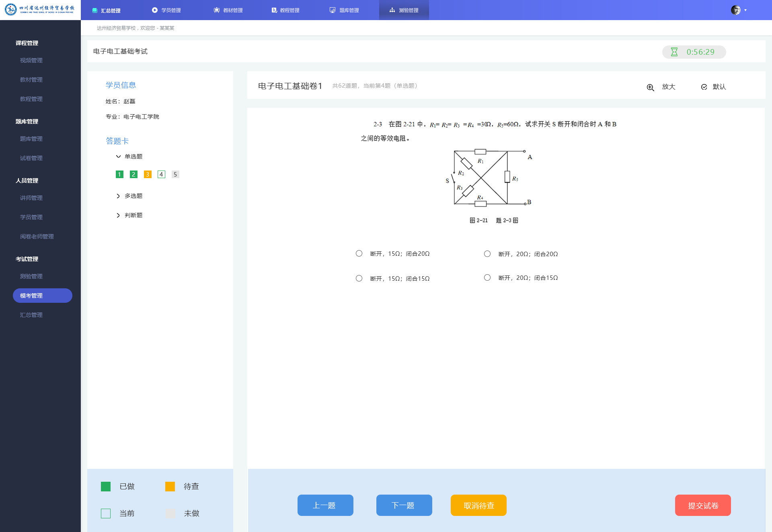772x532 pixels.
Task: Open the 测验管理 top tab
Action: 404,10
